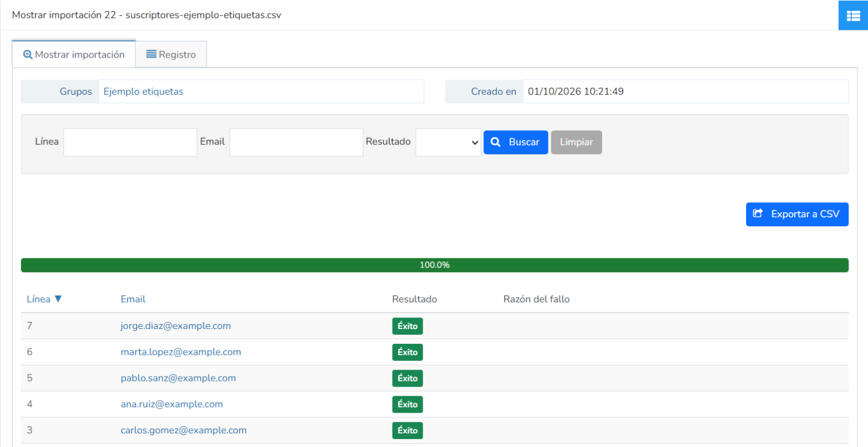868x447 pixels.
Task: Open ana.ruiz@example.com subscriber link
Action: pos(171,404)
